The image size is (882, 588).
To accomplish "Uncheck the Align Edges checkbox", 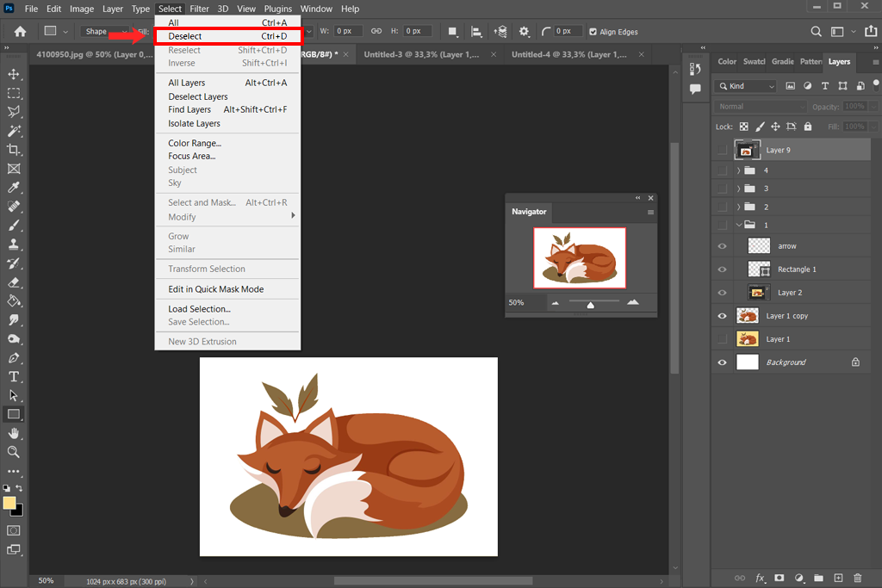I will [593, 32].
